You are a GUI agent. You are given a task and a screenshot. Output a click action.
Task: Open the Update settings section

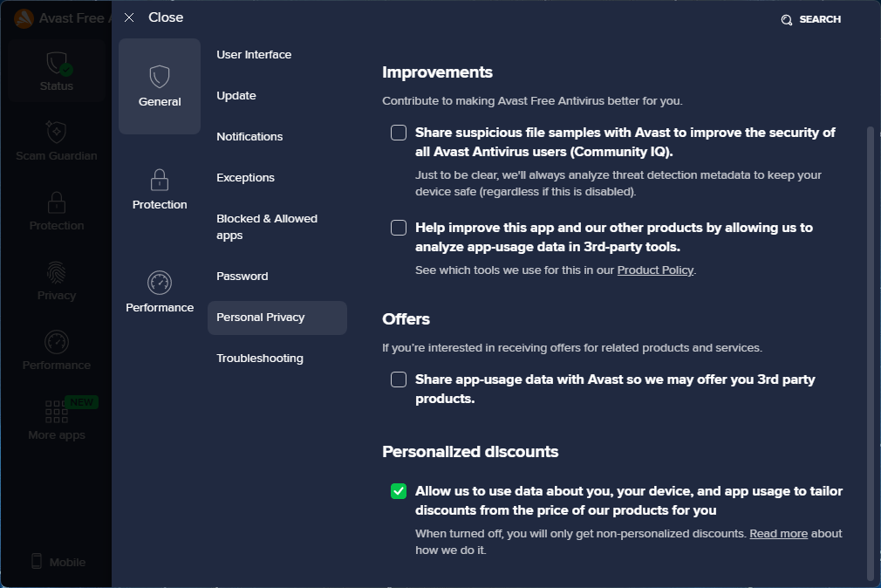coord(236,96)
